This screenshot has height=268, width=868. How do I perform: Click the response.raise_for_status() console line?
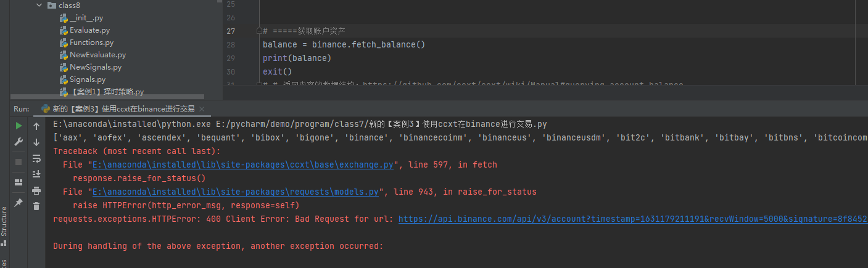tap(139, 178)
